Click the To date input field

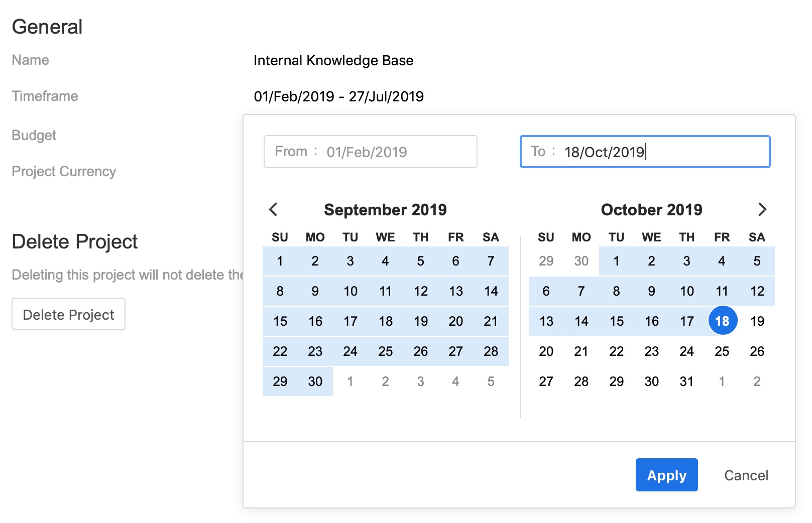pos(645,152)
